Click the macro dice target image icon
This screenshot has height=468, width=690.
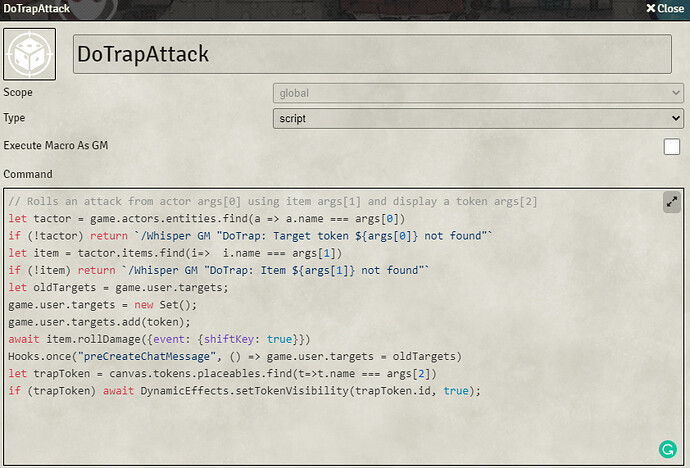tap(29, 54)
